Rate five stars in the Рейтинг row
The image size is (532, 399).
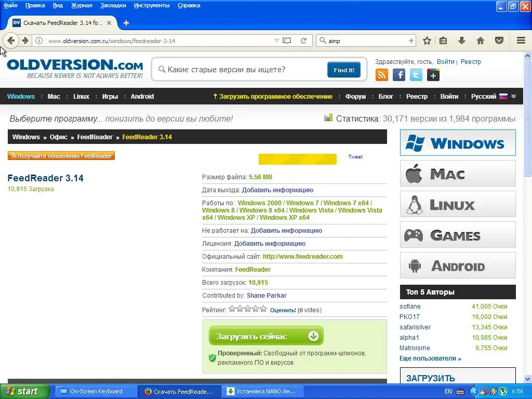263,309
